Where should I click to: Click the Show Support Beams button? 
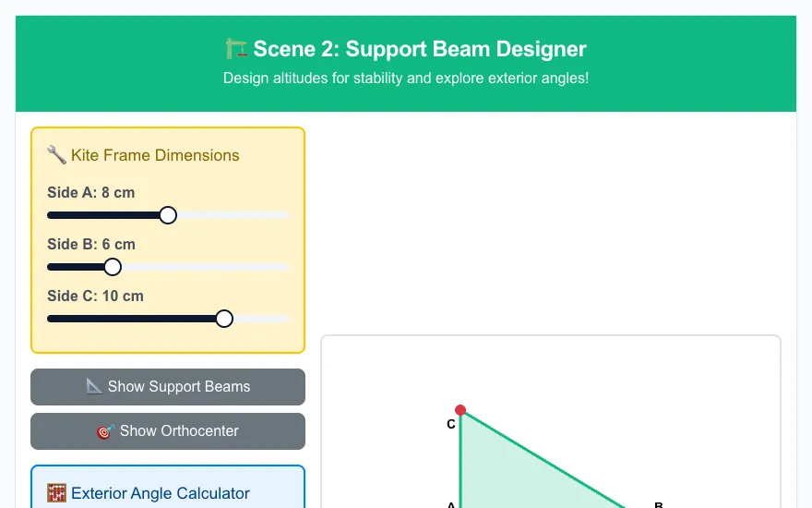point(168,387)
